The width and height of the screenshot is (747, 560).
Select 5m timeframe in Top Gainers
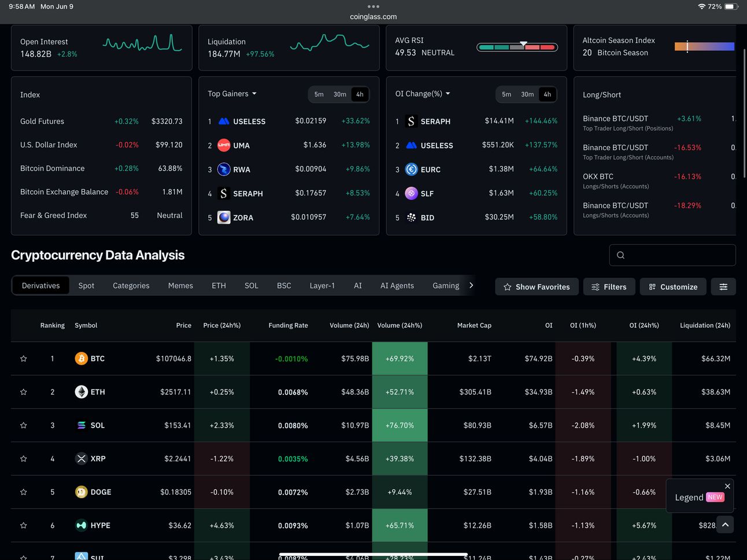coord(319,94)
